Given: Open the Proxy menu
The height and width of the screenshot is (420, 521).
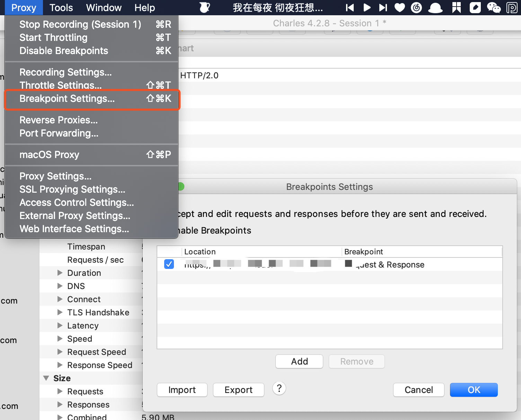Looking at the screenshot, I should pyautogui.click(x=24, y=7).
